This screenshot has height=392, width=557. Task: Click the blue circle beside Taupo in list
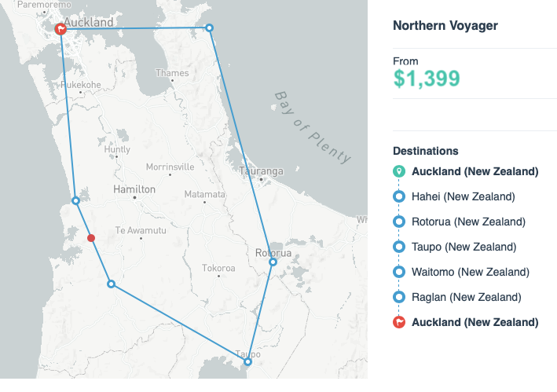coord(399,247)
